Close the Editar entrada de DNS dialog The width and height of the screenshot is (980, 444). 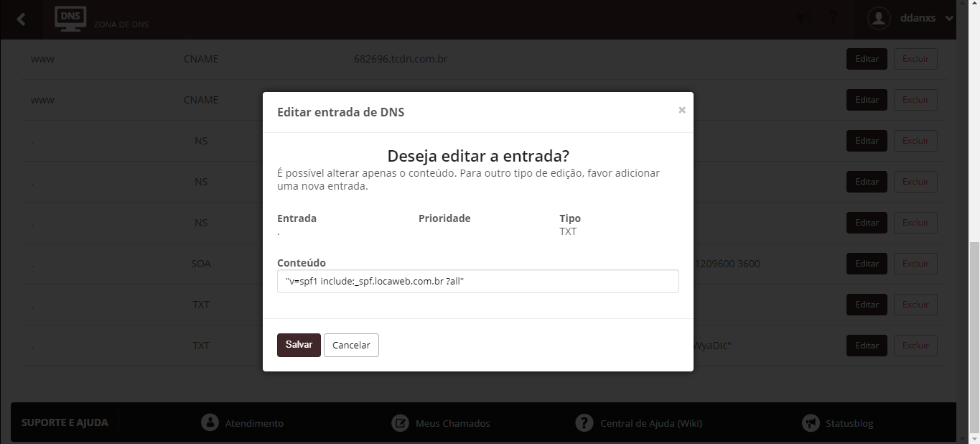click(x=682, y=110)
